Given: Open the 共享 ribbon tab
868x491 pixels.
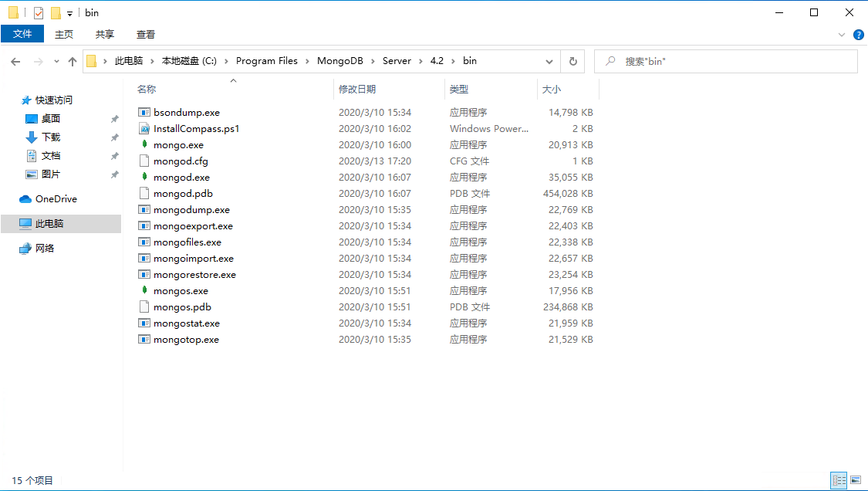Looking at the screenshot, I should pyautogui.click(x=105, y=35).
